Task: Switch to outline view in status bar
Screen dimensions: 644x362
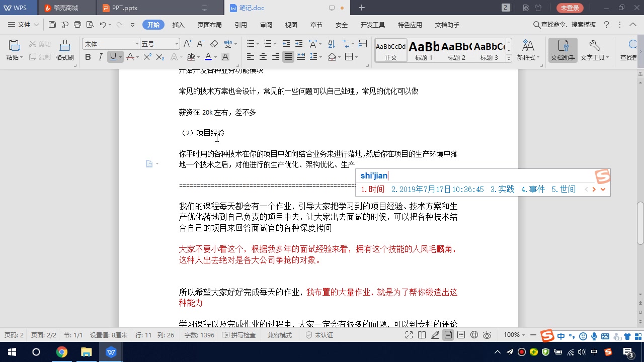Action: 461,335
